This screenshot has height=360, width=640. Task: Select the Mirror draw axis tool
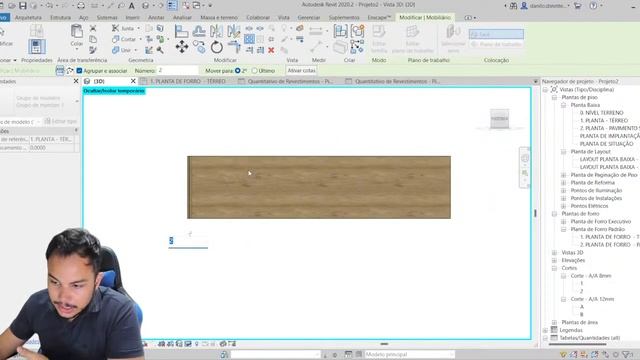(234, 31)
